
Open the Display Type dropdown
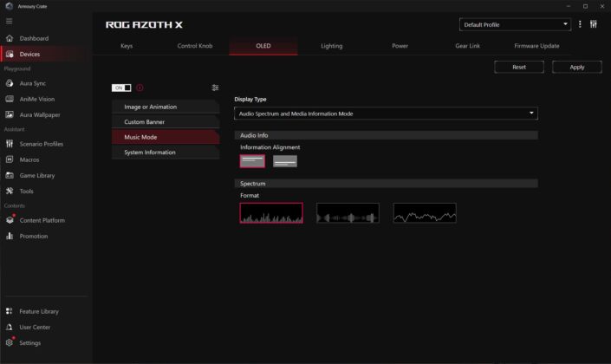tap(386, 114)
